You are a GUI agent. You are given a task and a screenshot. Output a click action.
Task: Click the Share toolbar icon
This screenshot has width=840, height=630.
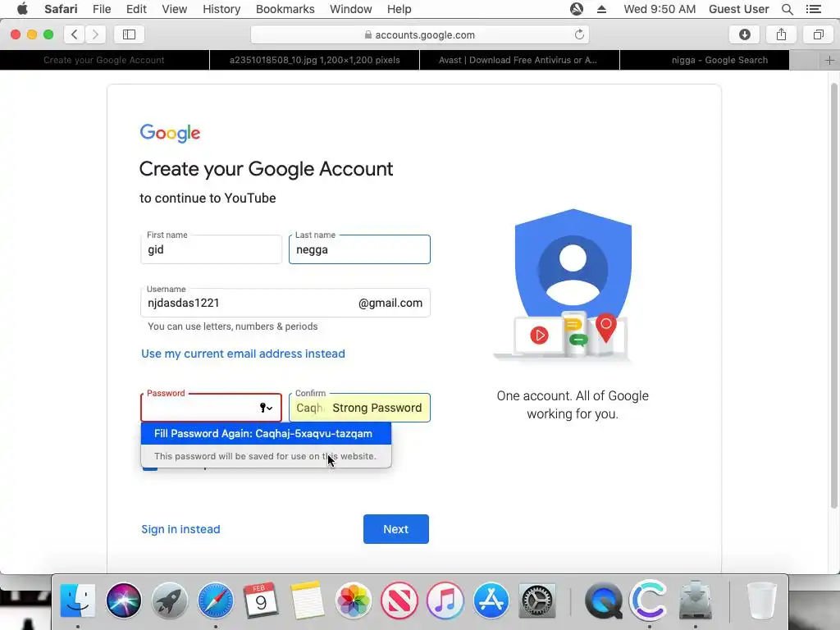click(781, 34)
